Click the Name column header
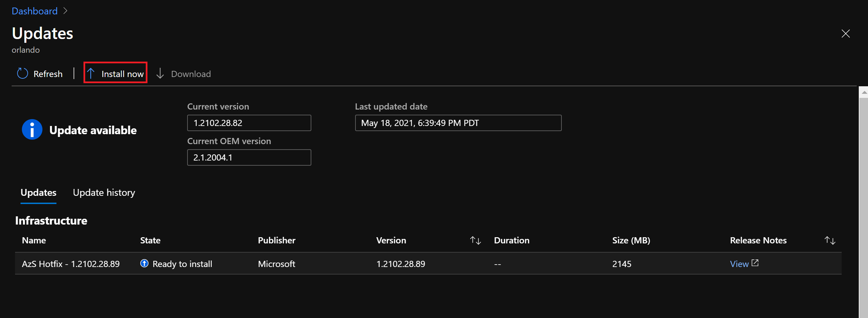The image size is (868, 318). (34, 240)
